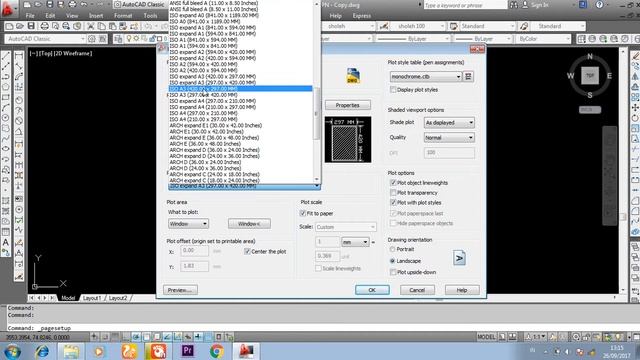Open the What to plot Window dropdown
This screenshot has width=640, height=360.
click(x=188, y=224)
